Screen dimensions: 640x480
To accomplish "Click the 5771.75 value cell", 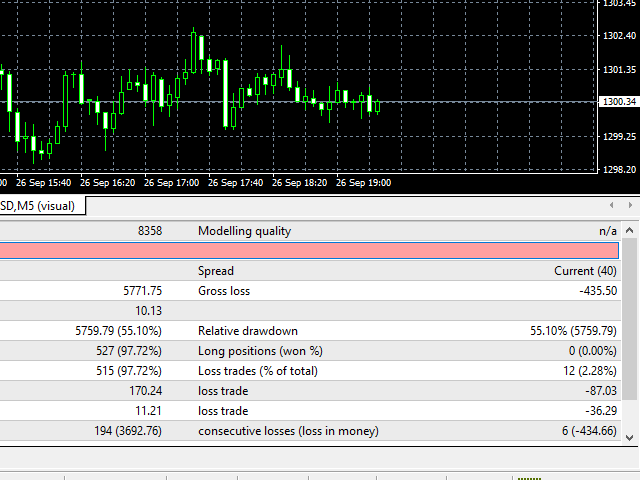I will [x=142, y=291].
